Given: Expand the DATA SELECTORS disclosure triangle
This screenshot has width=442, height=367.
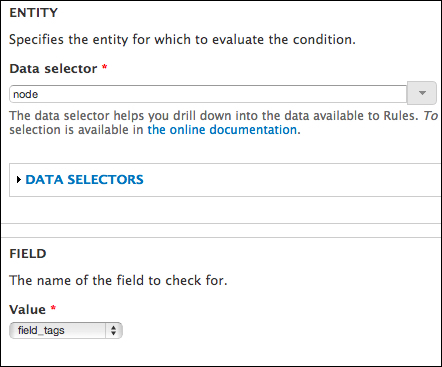Looking at the screenshot, I should point(19,180).
